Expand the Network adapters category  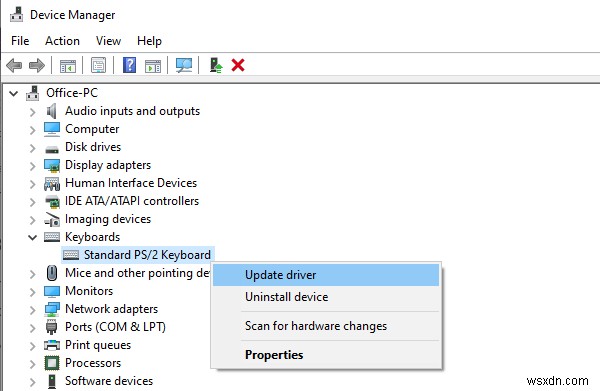pos(33,310)
